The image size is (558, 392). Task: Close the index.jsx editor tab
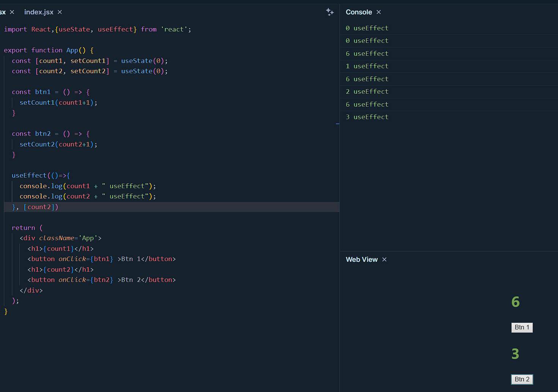click(x=60, y=12)
